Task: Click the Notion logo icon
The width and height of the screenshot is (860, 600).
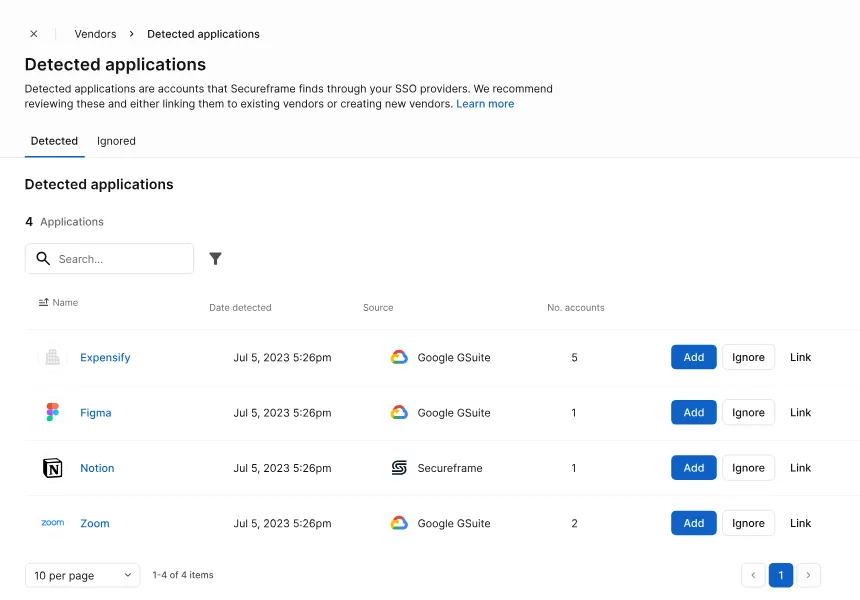Action: [x=53, y=468]
